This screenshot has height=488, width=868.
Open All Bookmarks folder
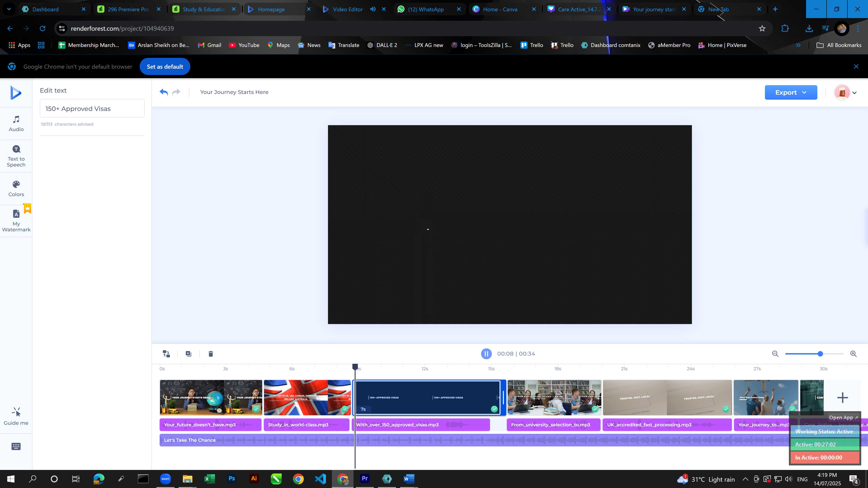point(839,45)
